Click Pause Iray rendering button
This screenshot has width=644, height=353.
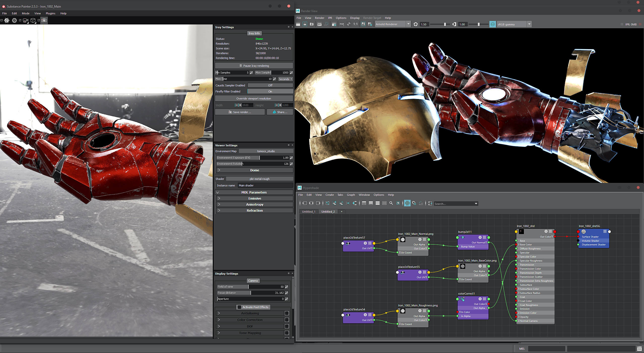[254, 66]
